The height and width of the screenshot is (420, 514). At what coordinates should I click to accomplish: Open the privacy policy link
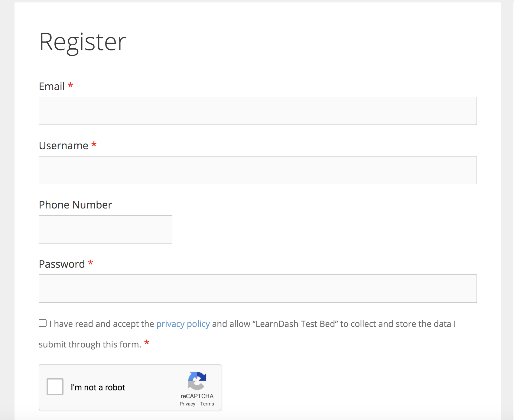183,324
